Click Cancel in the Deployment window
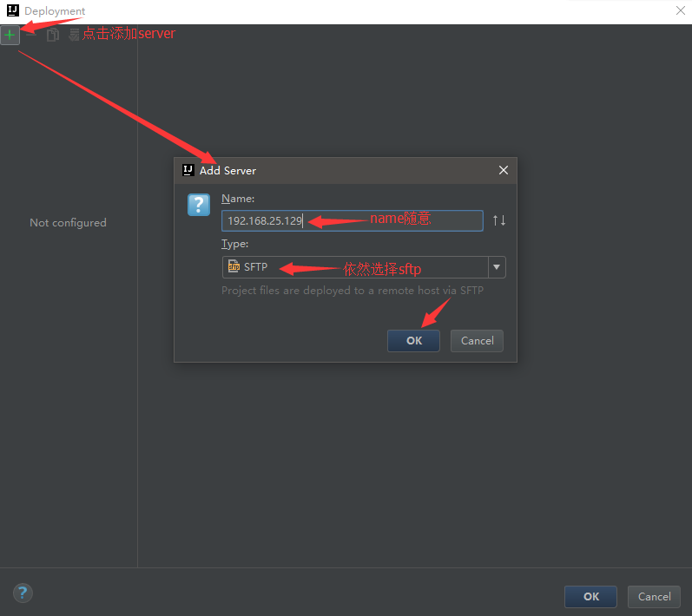The width and height of the screenshot is (692, 616). 654,597
